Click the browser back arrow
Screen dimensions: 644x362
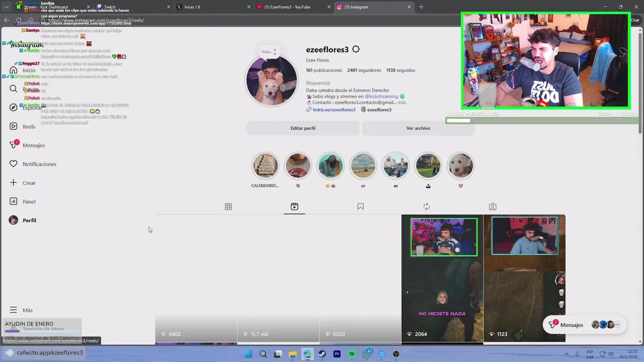click(x=6, y=21)
